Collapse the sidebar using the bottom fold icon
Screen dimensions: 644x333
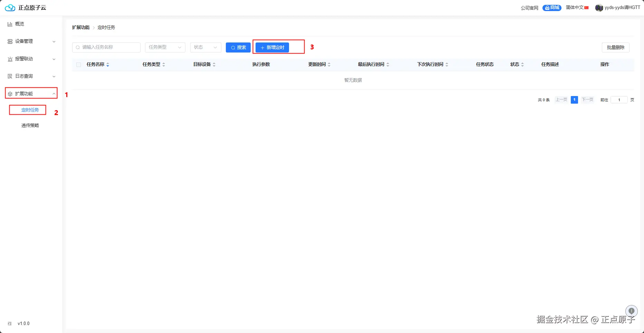tap(10, 324)
